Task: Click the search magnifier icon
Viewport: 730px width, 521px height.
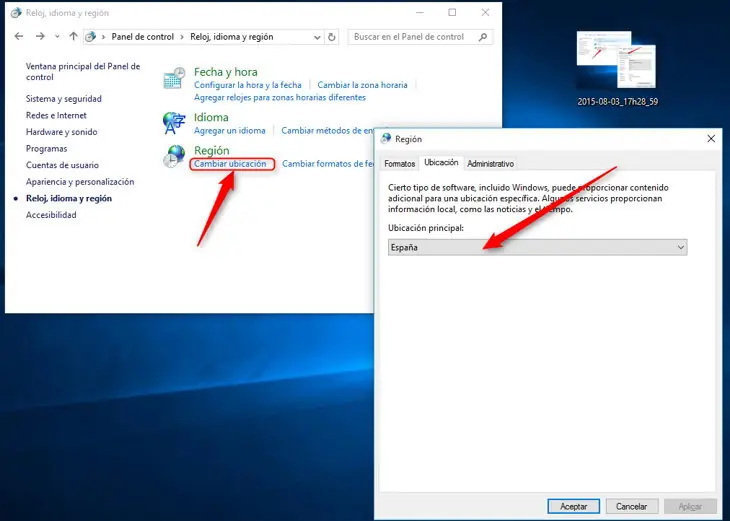Action: tap(483, 37)
